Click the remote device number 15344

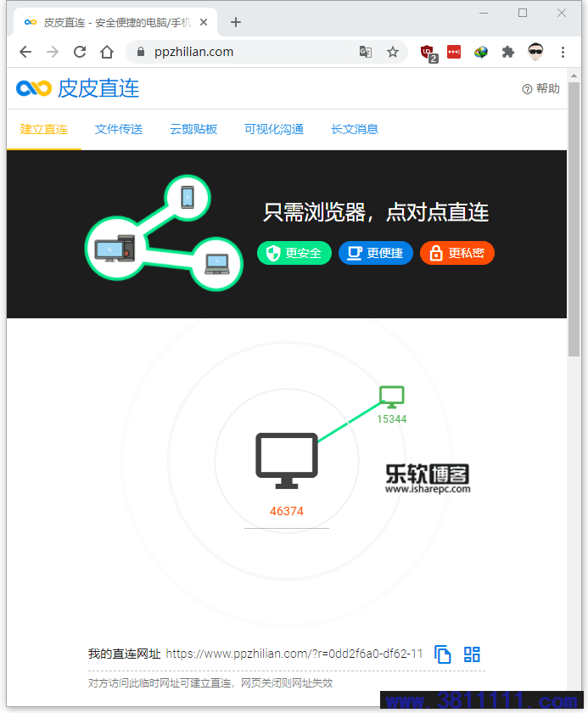click(392, 418)
